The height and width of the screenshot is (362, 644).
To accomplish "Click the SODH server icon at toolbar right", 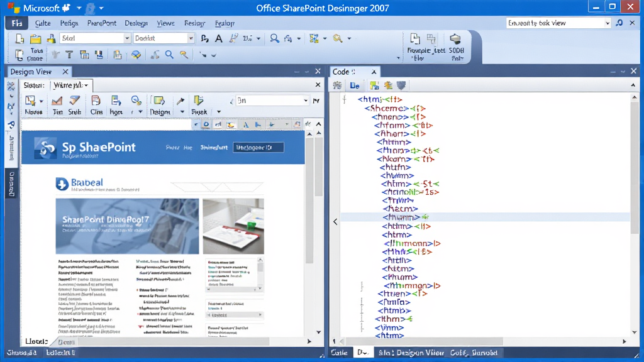I will pos(455,39).
